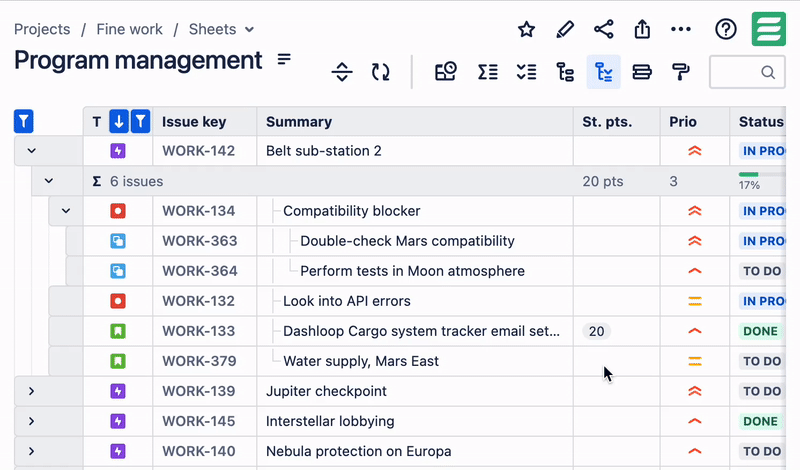800x470 pixels.
Task: Expand the WORK-140 Nebula protection row
Action: 32,451
